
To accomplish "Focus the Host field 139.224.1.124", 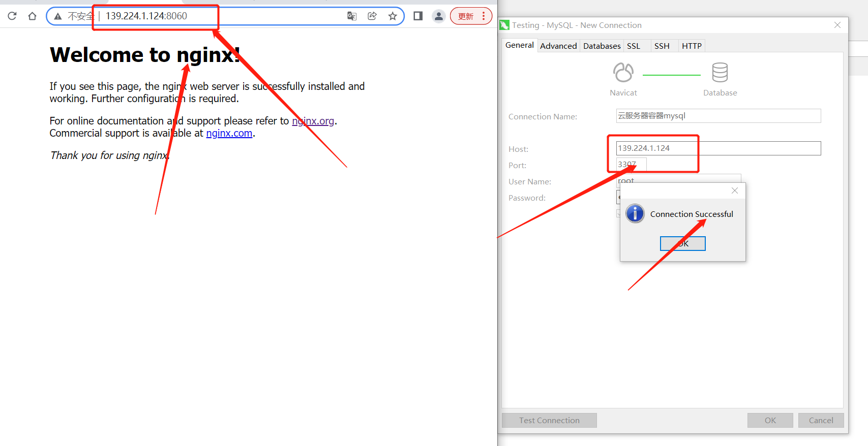I will point(719,148).
